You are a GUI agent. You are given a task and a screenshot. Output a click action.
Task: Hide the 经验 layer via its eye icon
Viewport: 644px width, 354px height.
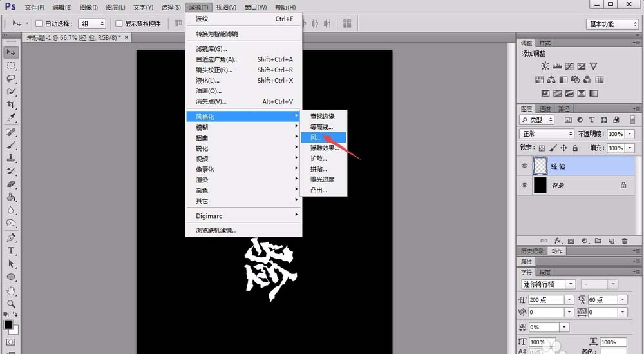tap(524, 166)
